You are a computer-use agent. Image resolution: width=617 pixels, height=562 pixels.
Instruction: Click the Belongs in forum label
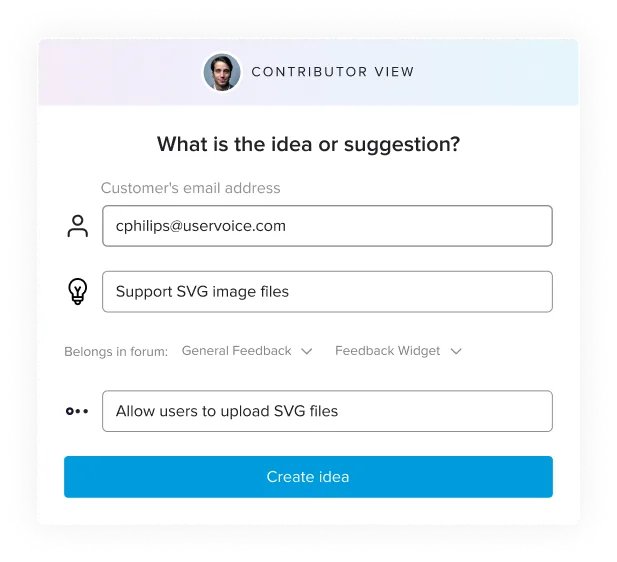point(116,351)
